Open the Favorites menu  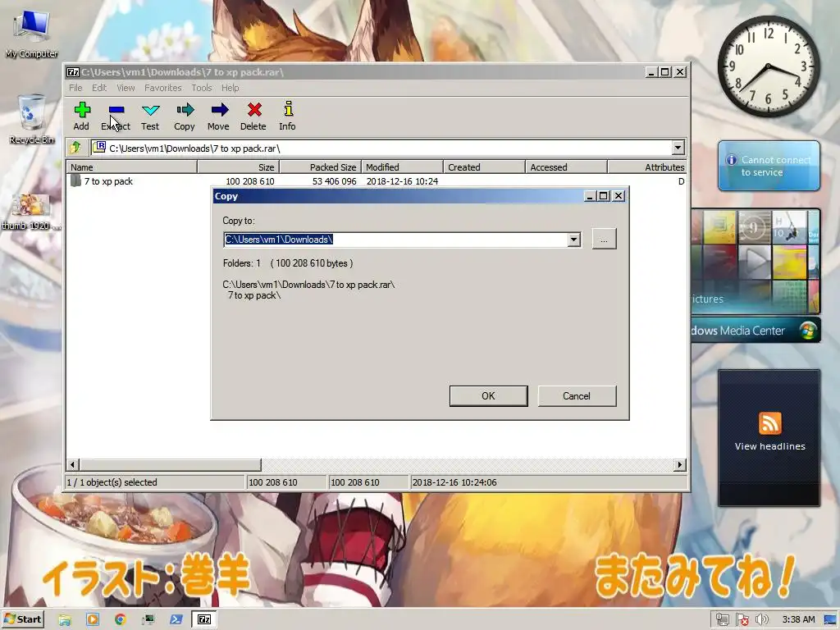click(163, 88)
